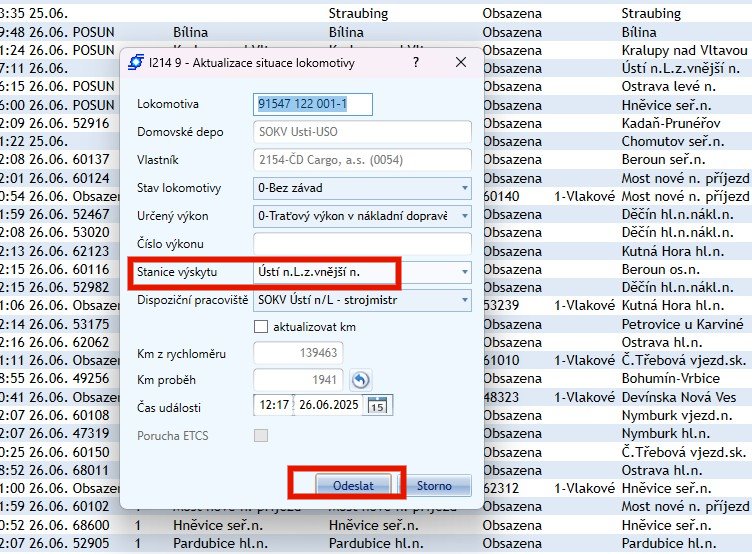The width and height of the screenshot is (752, 554).
Task: Open the calendar date picker icon
Action: 379,405
